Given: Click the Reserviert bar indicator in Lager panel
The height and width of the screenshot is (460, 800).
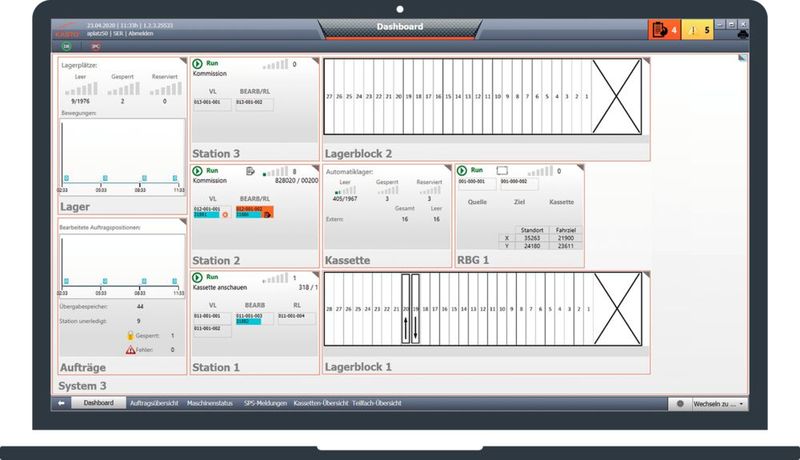Looking at the screenshot, I should coord(165,89).
